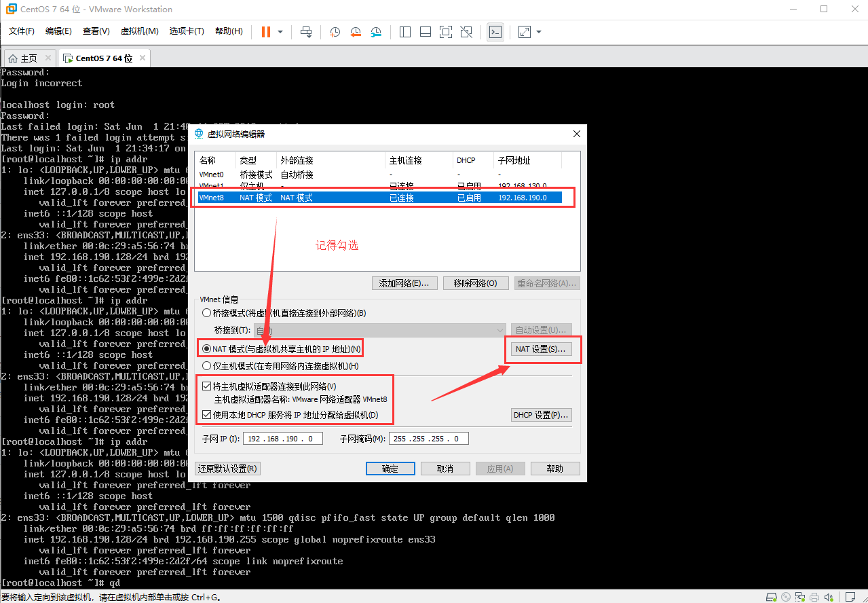This screenshot has width=868, height=603.
Task: Click the console view toolbar icon
Action: (x=495, y=32)
